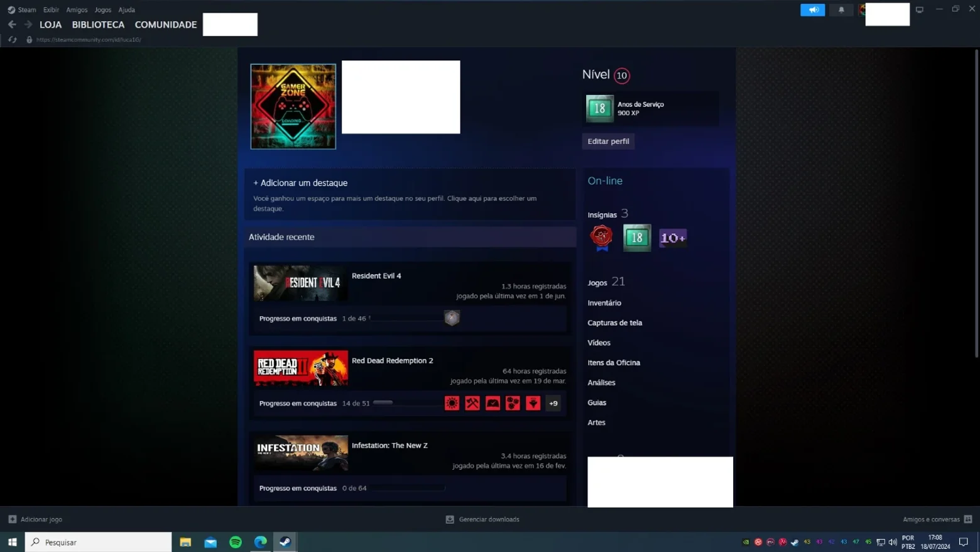
Task: Click the level 10 circle badge
Action: 621,75
